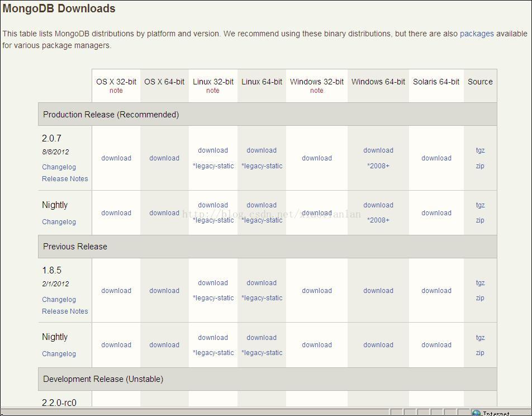Download 2.0.7 for Windows 64-bit
The image size is (532, 416).
click(378, 150)
